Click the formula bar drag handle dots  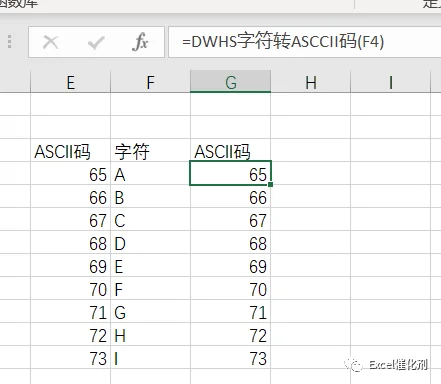coord(10,42)
